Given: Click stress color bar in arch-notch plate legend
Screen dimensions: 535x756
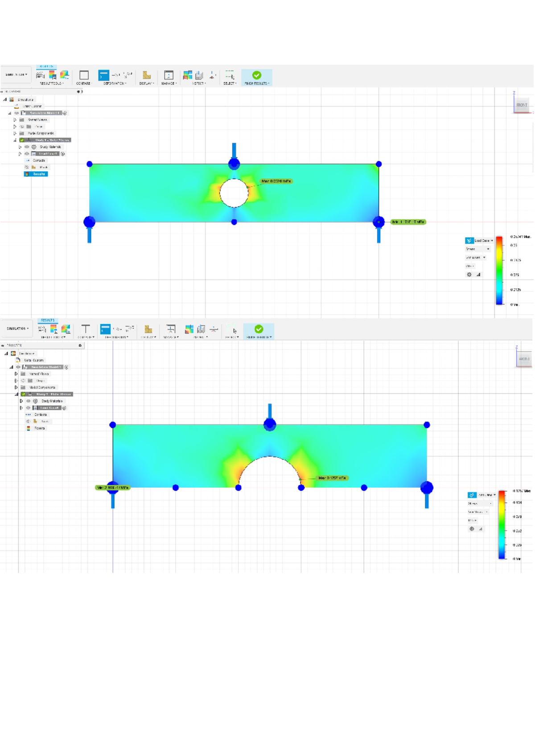Looking at the screenshot, I should point(502,525).
